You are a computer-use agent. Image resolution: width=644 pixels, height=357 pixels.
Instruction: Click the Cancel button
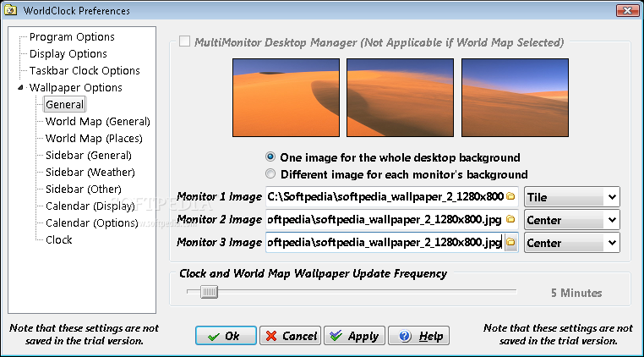291,336
